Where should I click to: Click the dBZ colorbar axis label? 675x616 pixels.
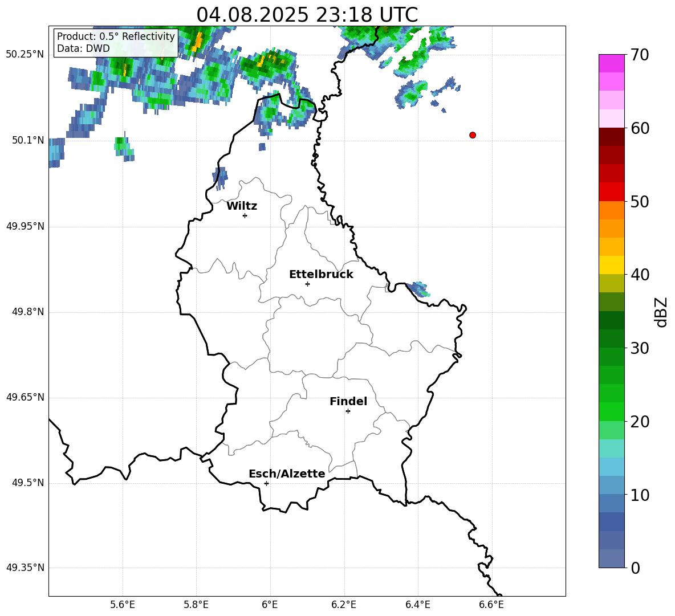(x=661, y=312)
